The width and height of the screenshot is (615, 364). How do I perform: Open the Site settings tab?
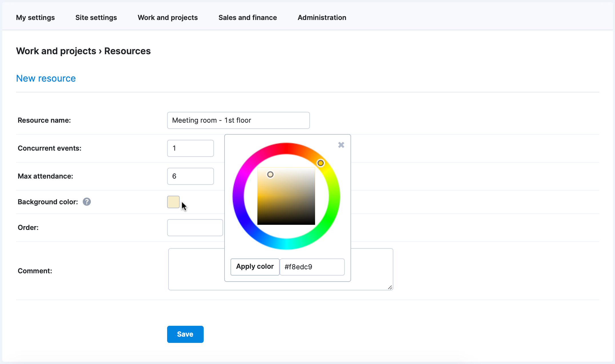[x=96, y=17]
